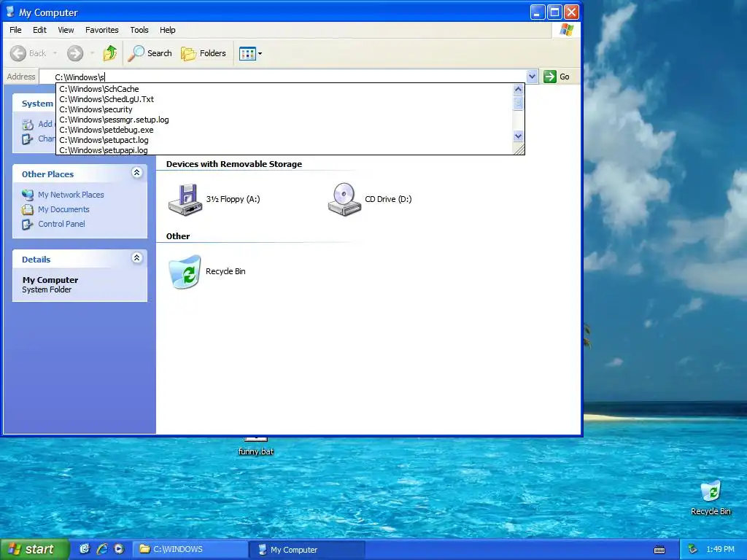Select C:\Windows\SchedLgU.Txt suggestion
Viewport: 747px width, 560px height.
[x=285, y=99]
